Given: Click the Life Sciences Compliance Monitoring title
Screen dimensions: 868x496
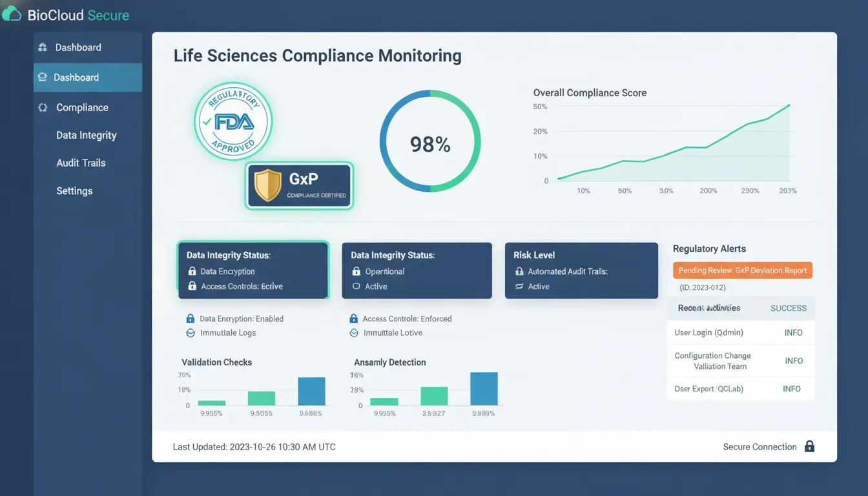Looking at the screenshot, I should click(318, 56).
